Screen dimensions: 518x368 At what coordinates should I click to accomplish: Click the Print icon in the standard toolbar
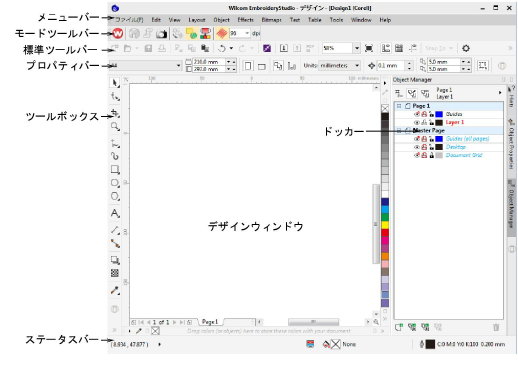tap(162, 49)
